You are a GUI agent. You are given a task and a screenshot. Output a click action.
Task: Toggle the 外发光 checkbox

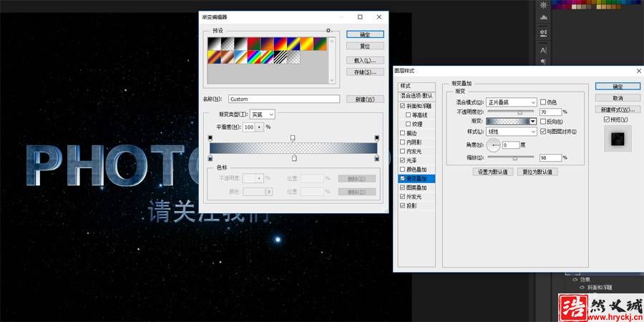tap(401, 197)
